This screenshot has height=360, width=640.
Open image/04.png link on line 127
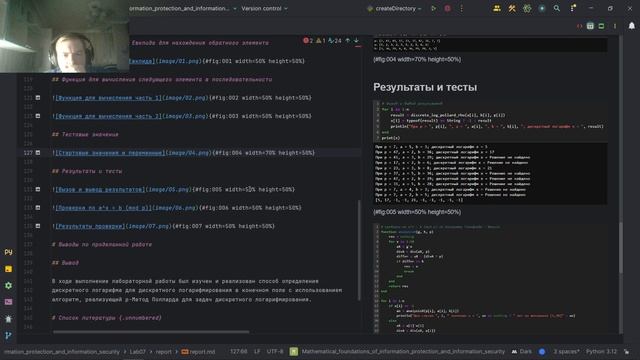click(x=189, y=153)
